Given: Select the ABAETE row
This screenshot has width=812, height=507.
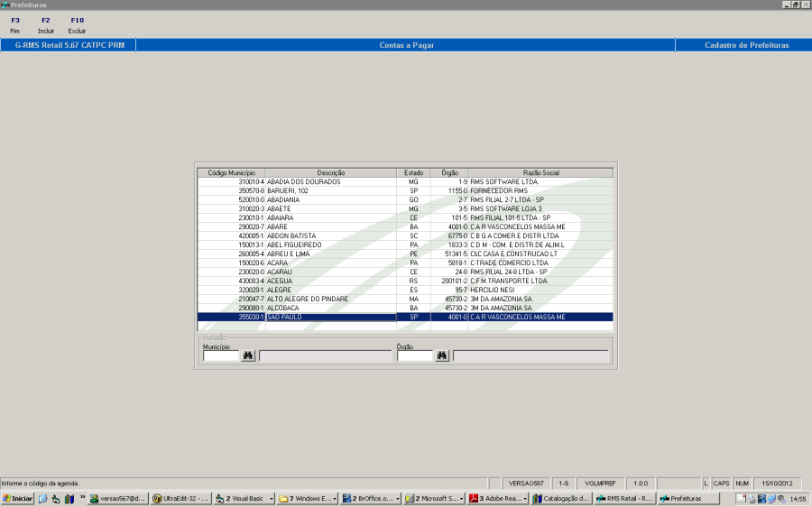Looking at the screenshot, I should coord(405,208).
